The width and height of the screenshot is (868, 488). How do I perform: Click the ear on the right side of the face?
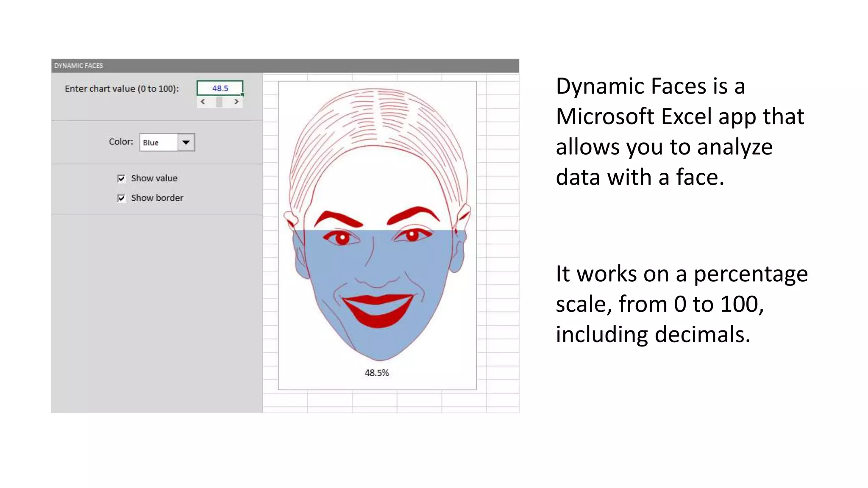click(x=460, y=250)
